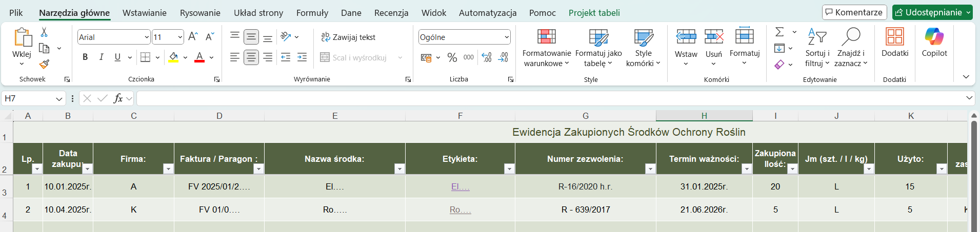
Task: Click the percent style icon
Action: click(452, 58)
